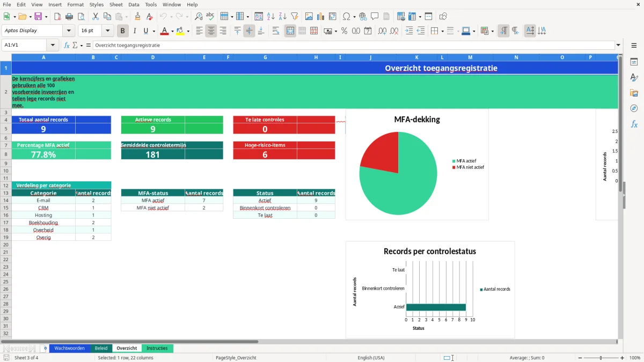Image resolution: width=644 pixels, height=362 pixels.
Task: Click the formula equals sign button
Action: [89, 46]
